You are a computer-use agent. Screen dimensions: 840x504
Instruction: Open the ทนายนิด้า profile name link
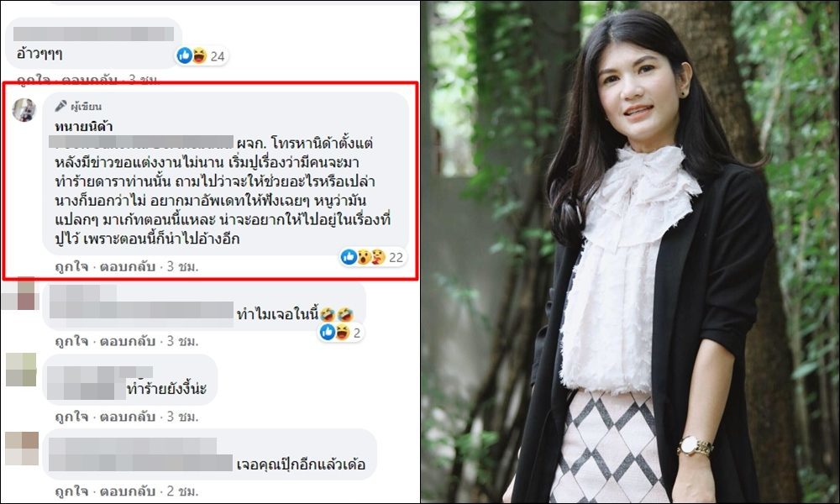tap(83, 126)
